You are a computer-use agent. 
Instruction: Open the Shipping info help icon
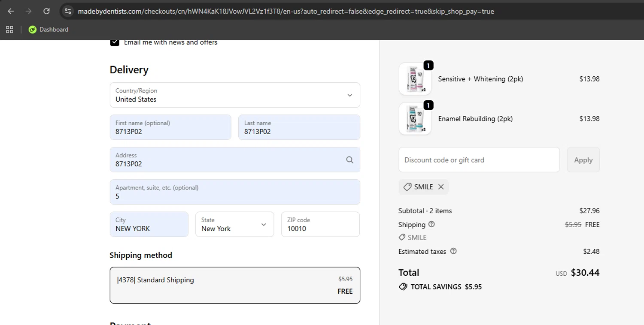(431, 224)
